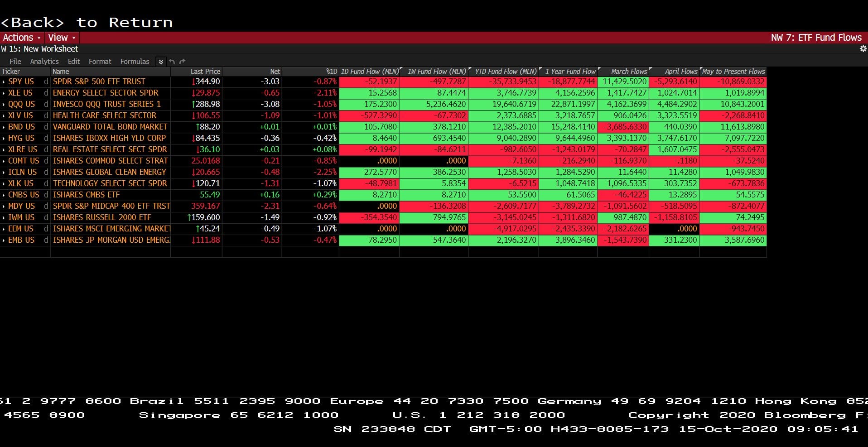Image resolution: width=868 pixels, height=447 pixels.
Task: Select the 15,248.4140 1 Year flow cell
Action: [568, 127]
